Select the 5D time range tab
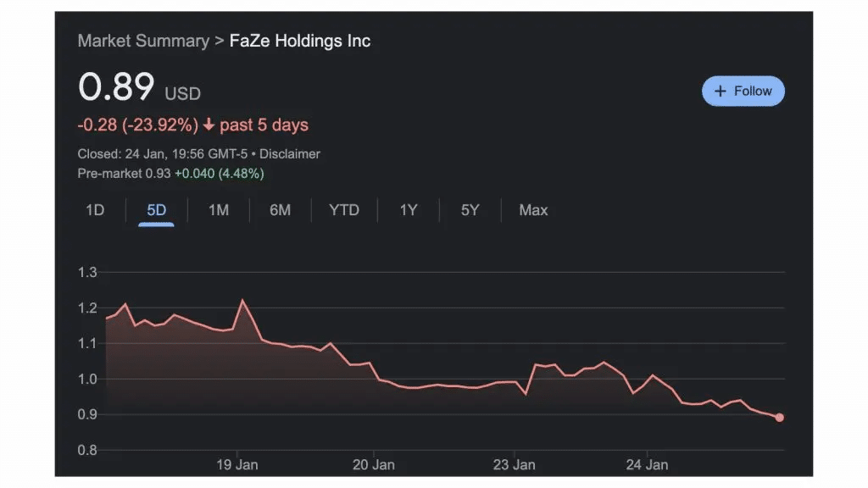This screenshot has width=868, height=488. pyautogui.click(x=157, y=210)
